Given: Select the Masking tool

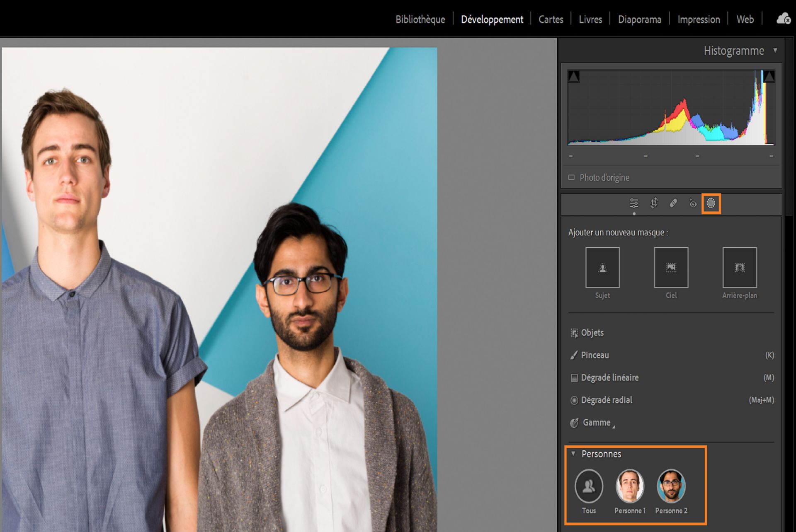Looking at the screenshot, I should (x=711, y=203).
